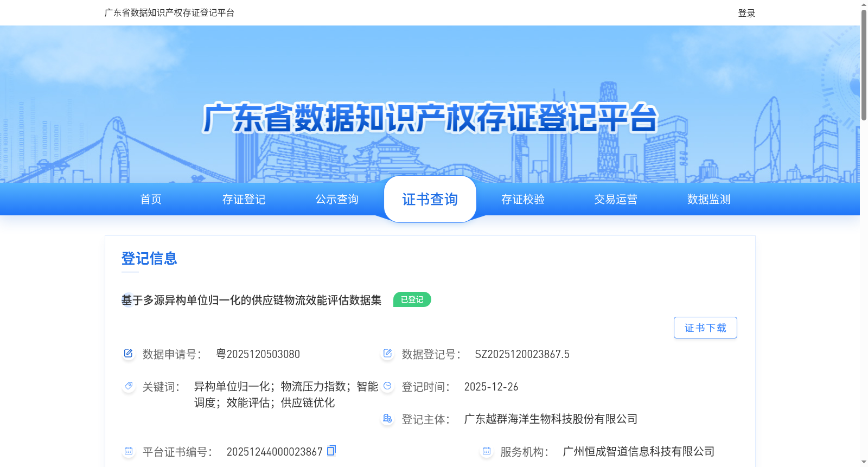Switch to the 公示查询 tab
The height and width of the screenshot is (467, 868).
click(x=337, y=200)
